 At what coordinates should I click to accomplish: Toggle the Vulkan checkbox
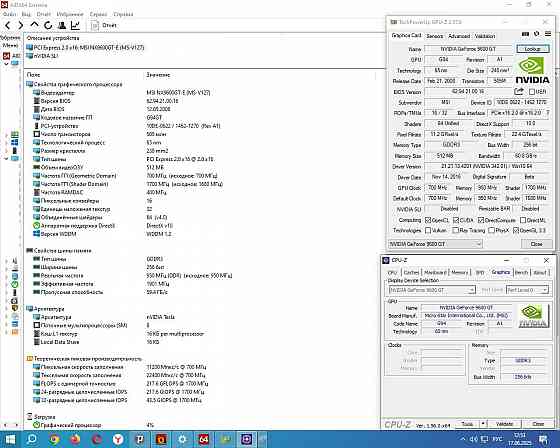pos(428,230)
